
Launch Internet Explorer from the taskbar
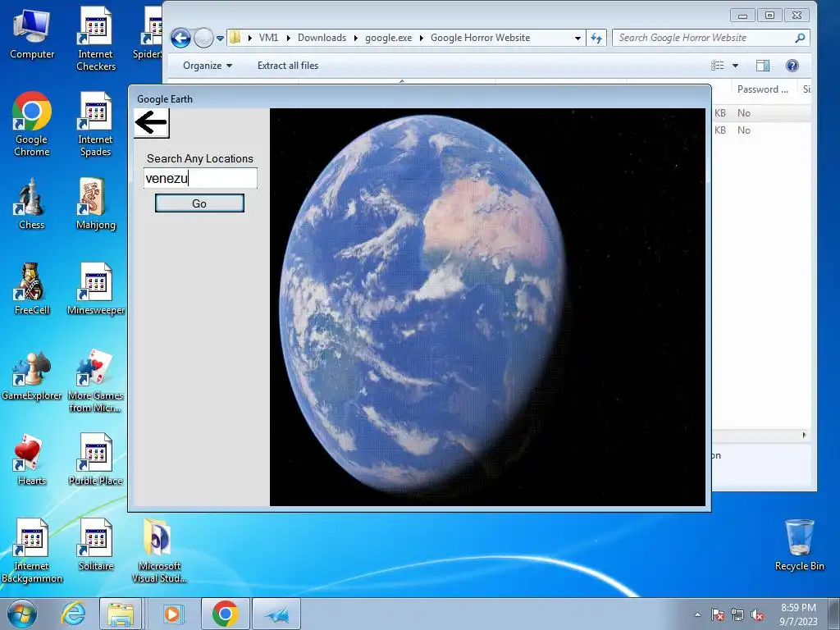[x=73, y=614]
